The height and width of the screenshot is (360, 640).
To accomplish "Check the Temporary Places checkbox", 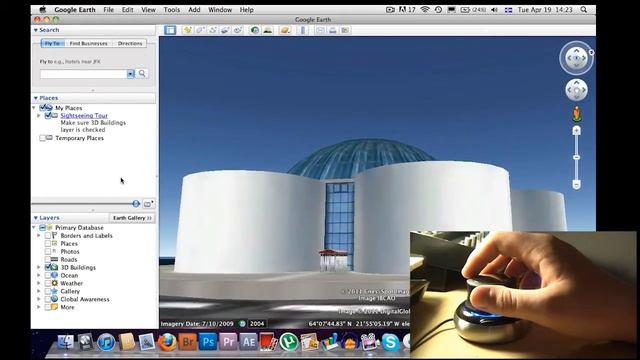I will pos(42,138).
